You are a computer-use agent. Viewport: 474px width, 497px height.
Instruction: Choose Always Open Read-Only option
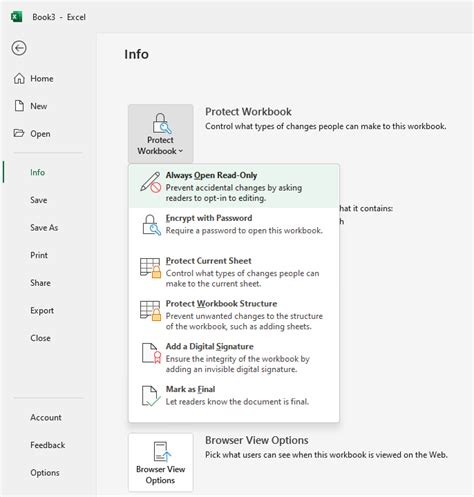[x=234, y=186]
